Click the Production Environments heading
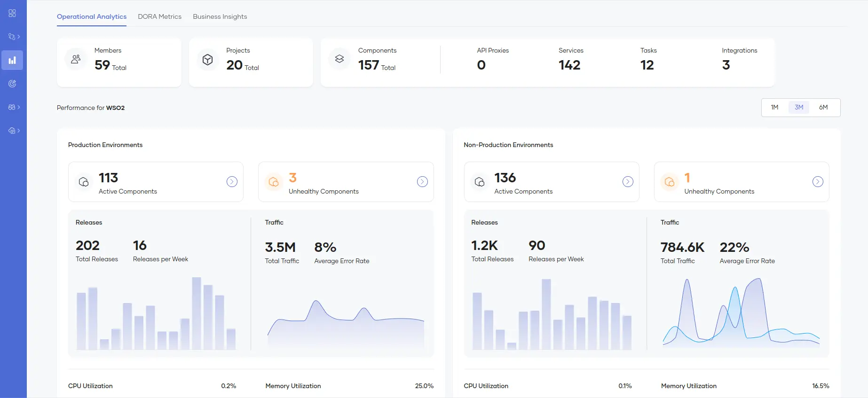The image size is (868, 398). click(x=105, y=145)
